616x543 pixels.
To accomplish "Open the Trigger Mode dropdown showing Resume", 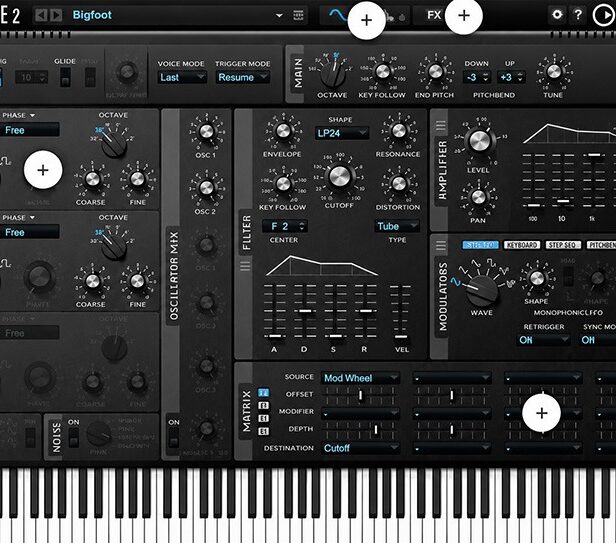I will click(242, 77).
